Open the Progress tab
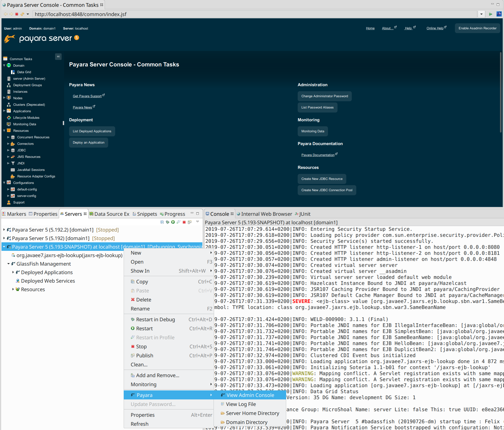The width and height of the screenshot is (504, 430). (x=173, y=214)
